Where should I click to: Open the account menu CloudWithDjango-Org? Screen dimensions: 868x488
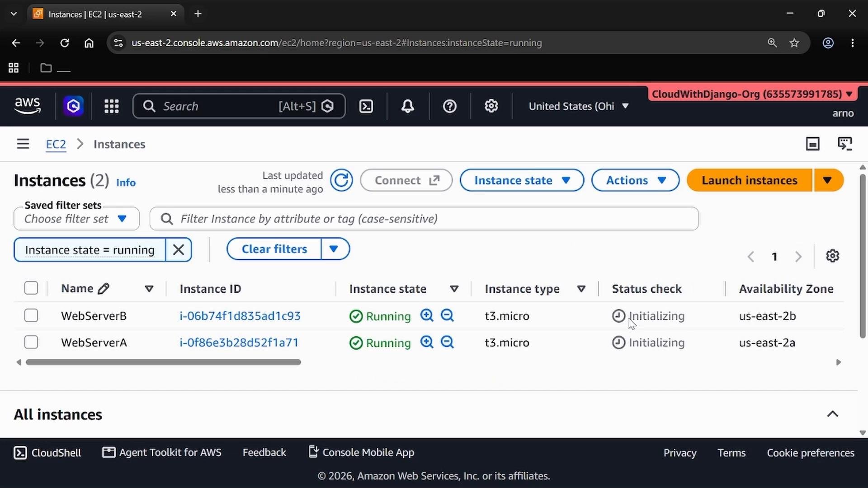coord(753,94)
